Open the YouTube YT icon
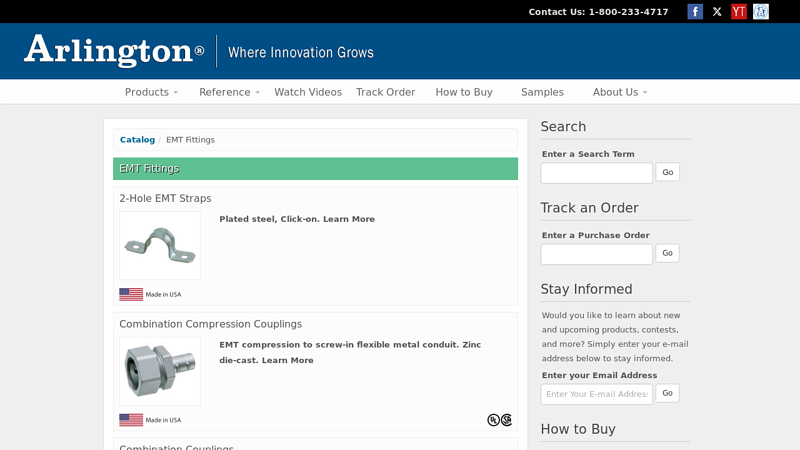This screenshot has height=450, width=800. tap(739, 12)
